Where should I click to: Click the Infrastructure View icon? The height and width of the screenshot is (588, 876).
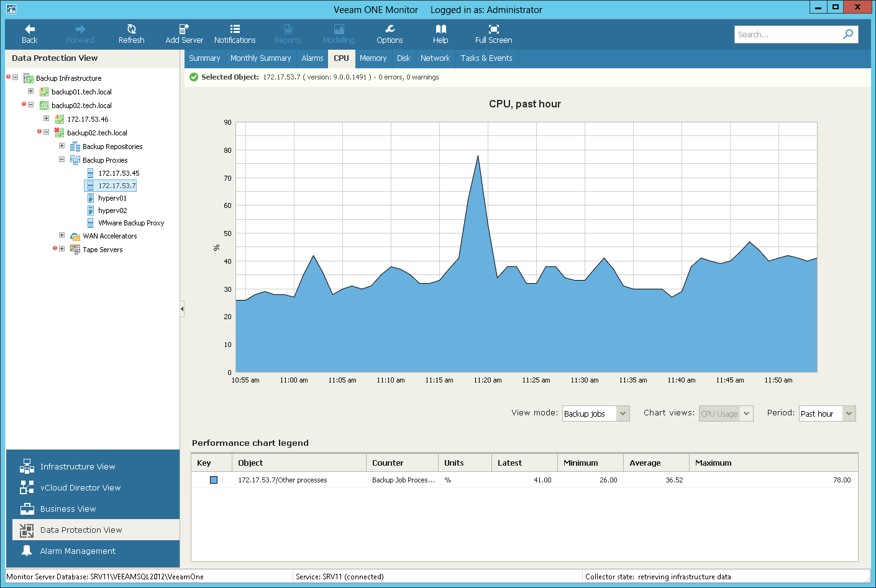(27, 466)
